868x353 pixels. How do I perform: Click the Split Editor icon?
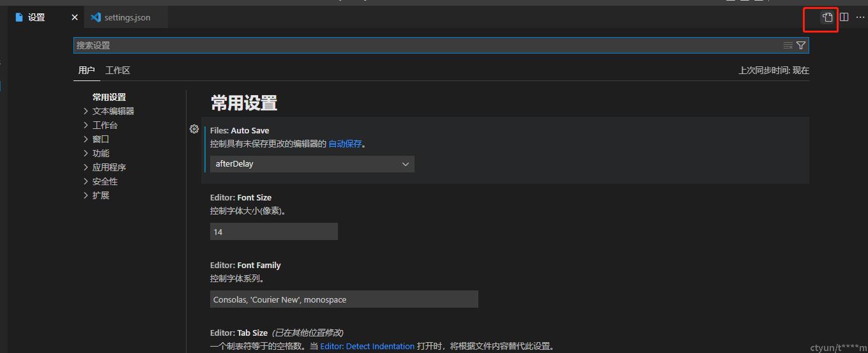tap(844, 17)
